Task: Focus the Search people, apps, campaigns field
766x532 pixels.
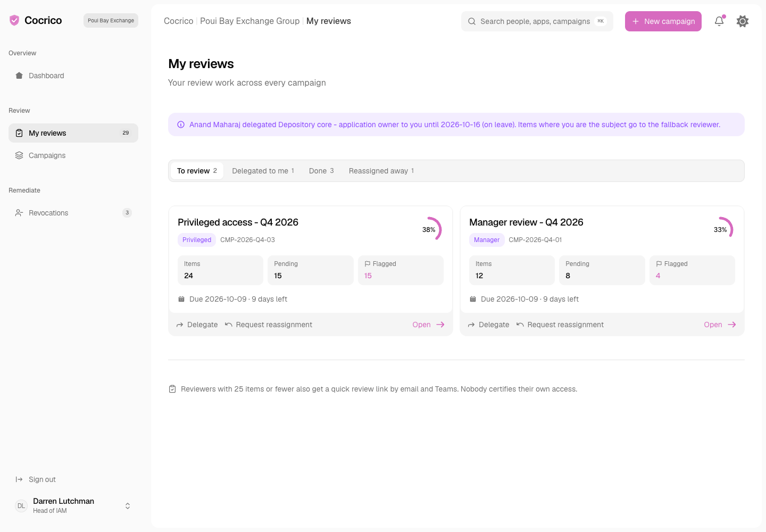Action: (537, 21)
